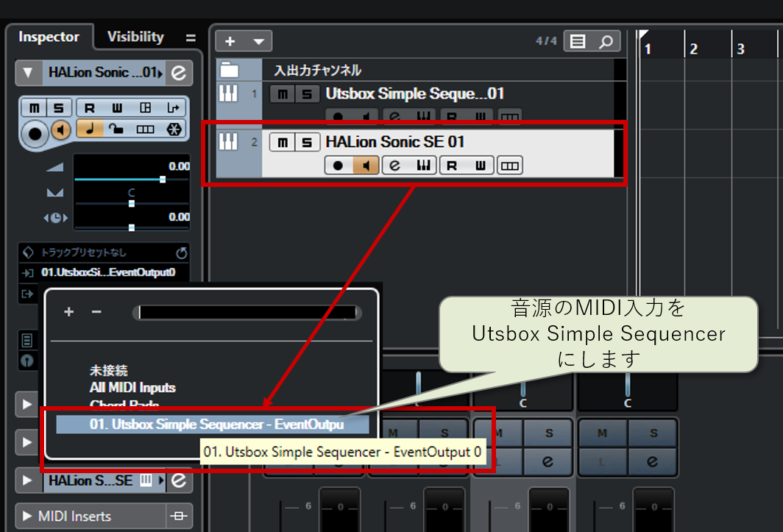
Task: Mute track in Inspector using M button
Action: (34, 108)
